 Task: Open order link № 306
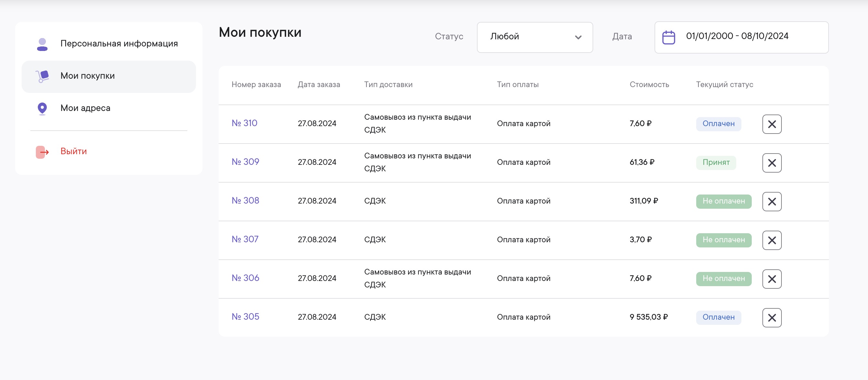tap(245, 278)
